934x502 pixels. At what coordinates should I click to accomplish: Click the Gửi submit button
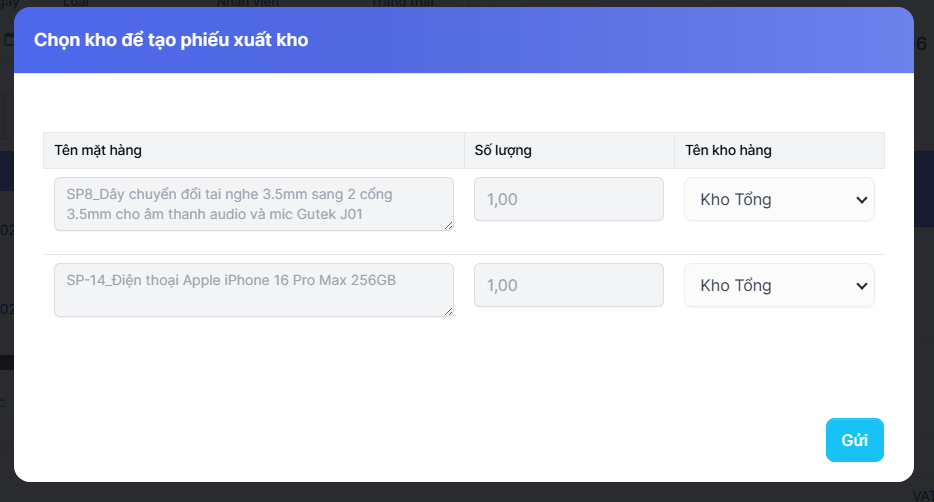854,440
